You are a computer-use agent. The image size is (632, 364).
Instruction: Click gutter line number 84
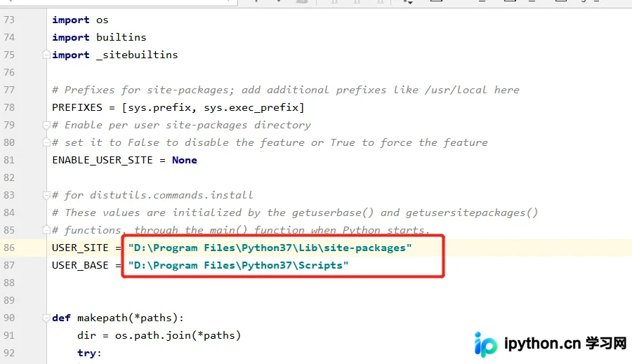tap(9, 213)
